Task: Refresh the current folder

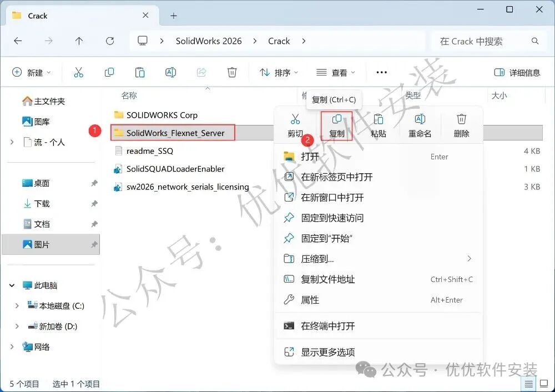Action: [x=110, y=41]
